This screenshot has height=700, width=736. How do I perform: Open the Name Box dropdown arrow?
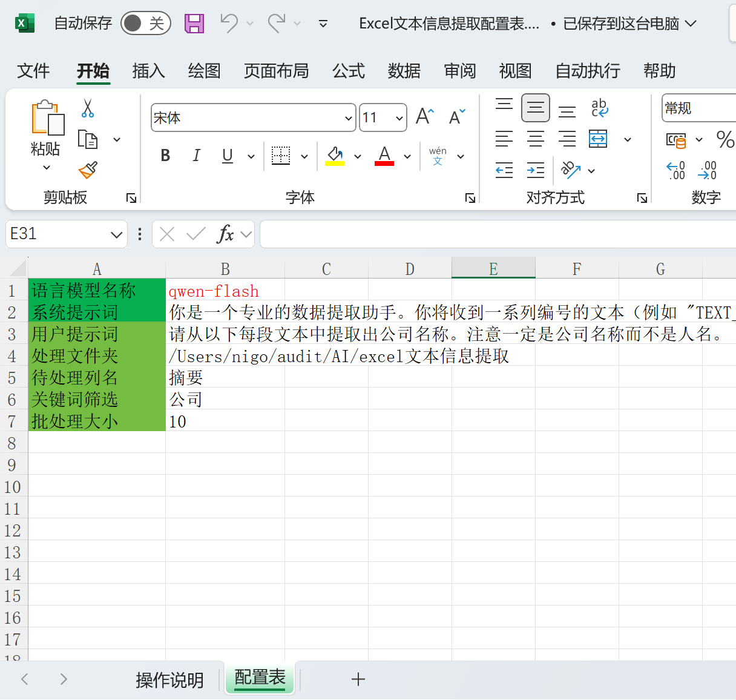116,234
